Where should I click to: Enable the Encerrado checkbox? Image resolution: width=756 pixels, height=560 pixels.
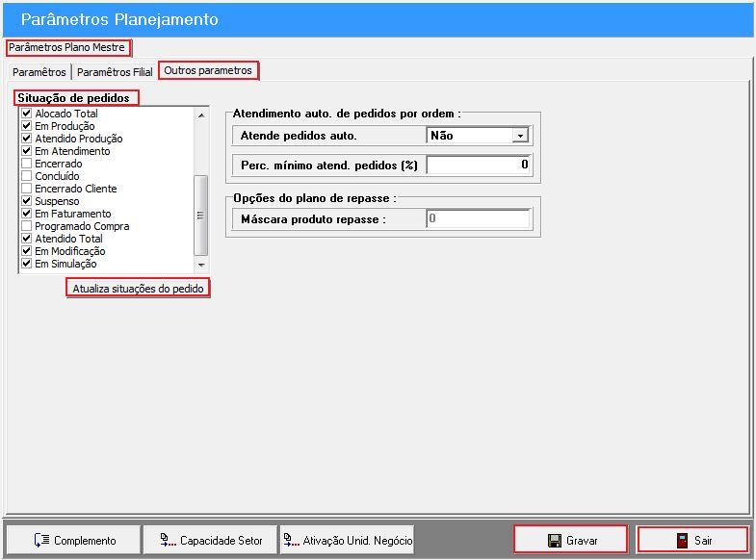[x=27, y=164]
